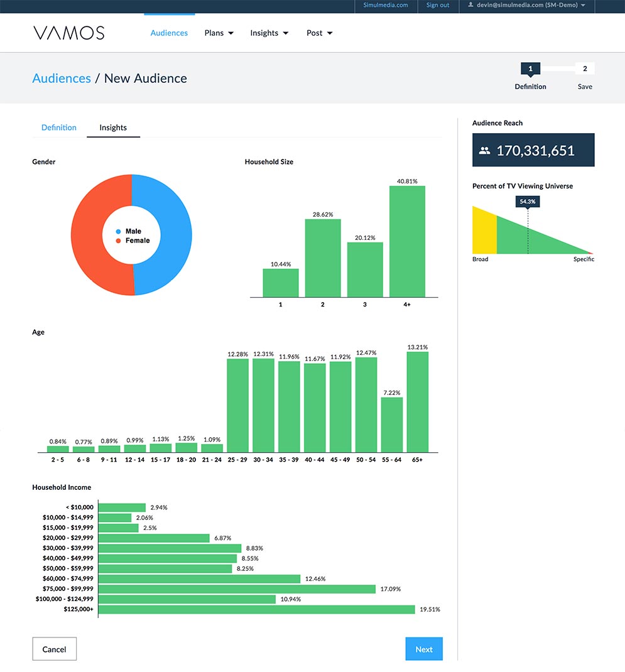This screenshot has height=672, width=625.
Task: Switch to the Definition tab
Action: click(x=58, y=127)
